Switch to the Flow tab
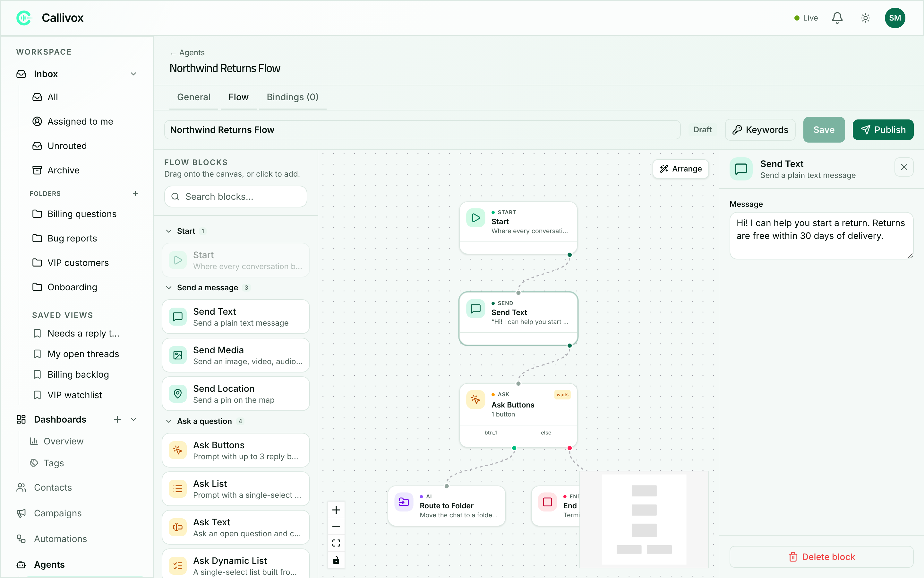Image resolution: width=924 pixels, height=578 pixels. 238,97
